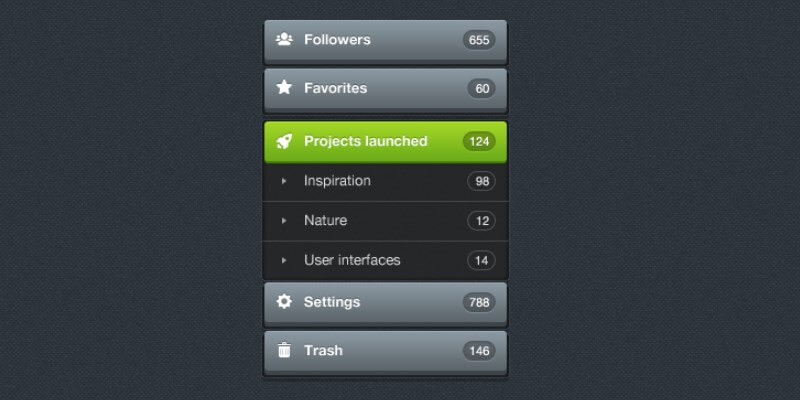
Task: Click the 146 trash count badge
Action: (479, 350)
